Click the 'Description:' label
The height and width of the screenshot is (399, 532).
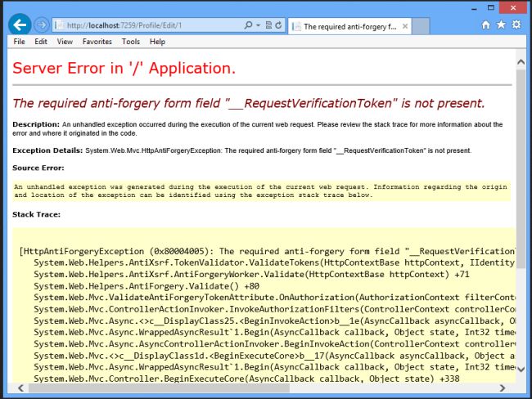point(36,124)
